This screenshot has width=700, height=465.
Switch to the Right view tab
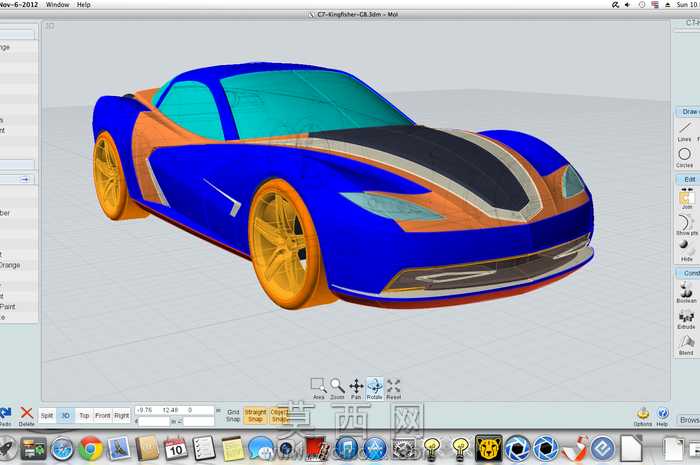[x=121, y=415]
